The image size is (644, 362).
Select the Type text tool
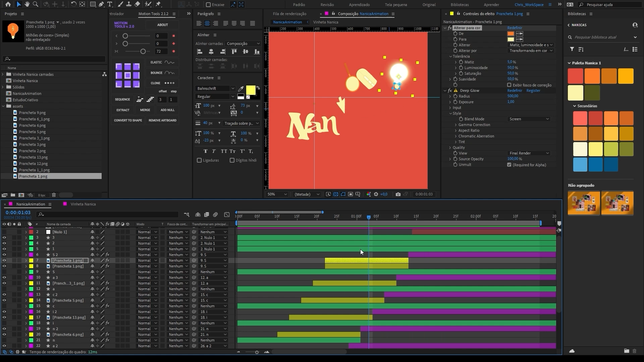(110, 4)
